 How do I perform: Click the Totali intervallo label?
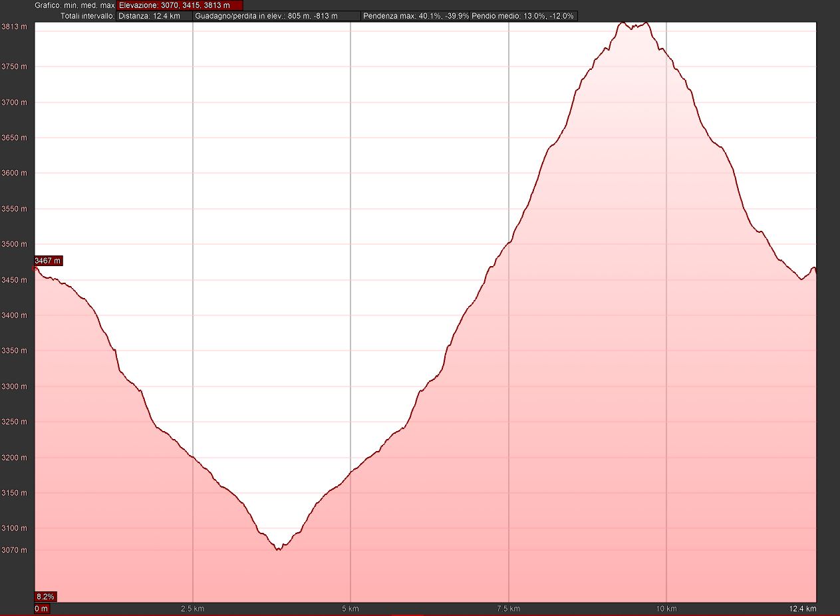point(87,16)
